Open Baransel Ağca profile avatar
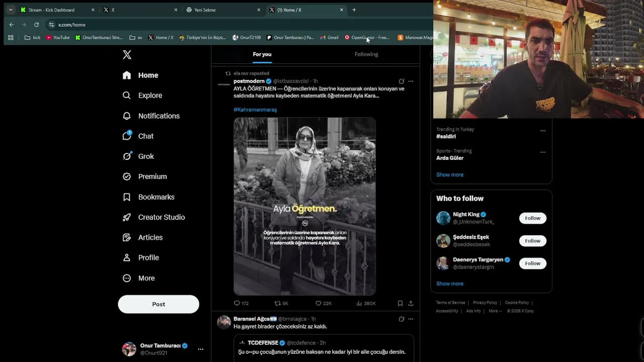Viewport: 644px width, 362px height. point(224,322)
